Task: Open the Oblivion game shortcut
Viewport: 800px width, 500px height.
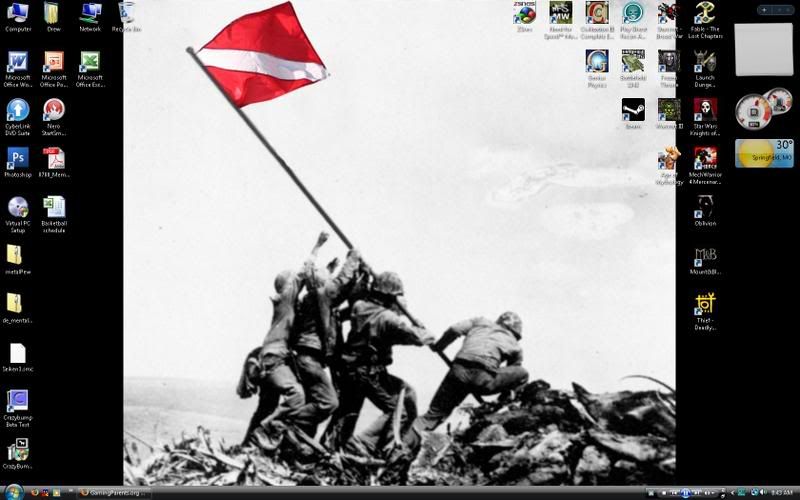Action: 705,206
